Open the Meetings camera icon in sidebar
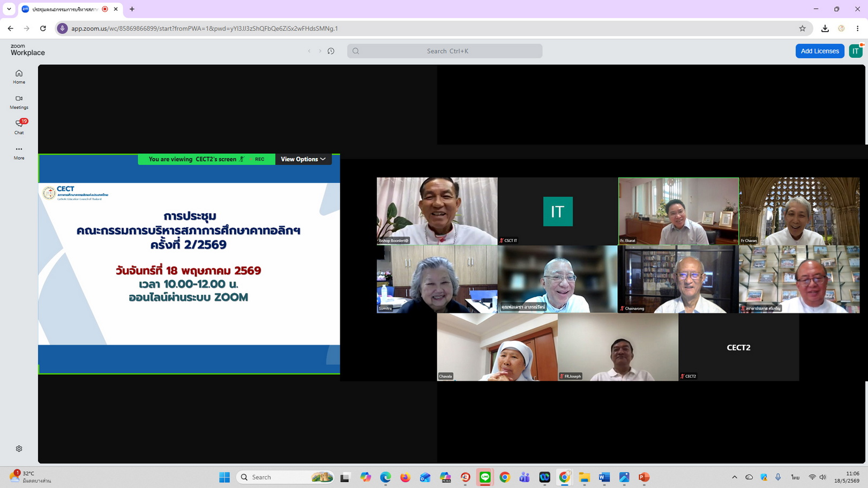The height and width of the screenshot is (488, 868). point(19,102)
